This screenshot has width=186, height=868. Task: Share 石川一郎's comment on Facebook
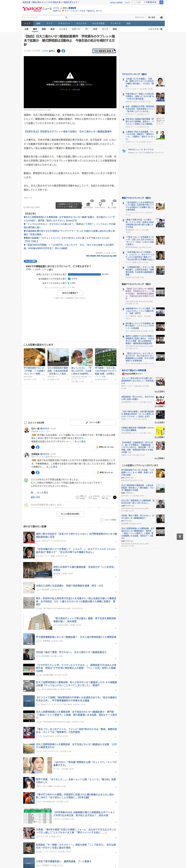pos(38,447)
